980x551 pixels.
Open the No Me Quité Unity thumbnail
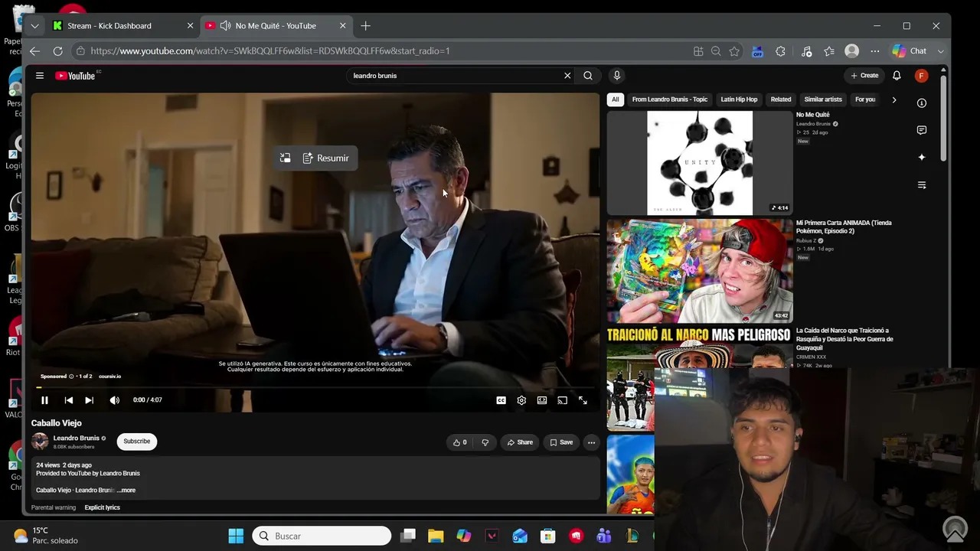tap(700, 163)
